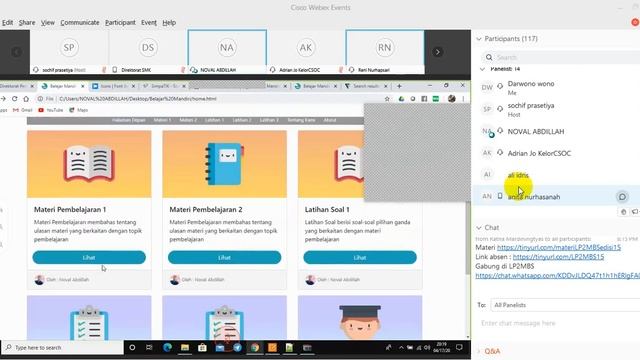
Task: Open the tinyurl materiLP2MBSedisi15 link
Action: [559, 247]
